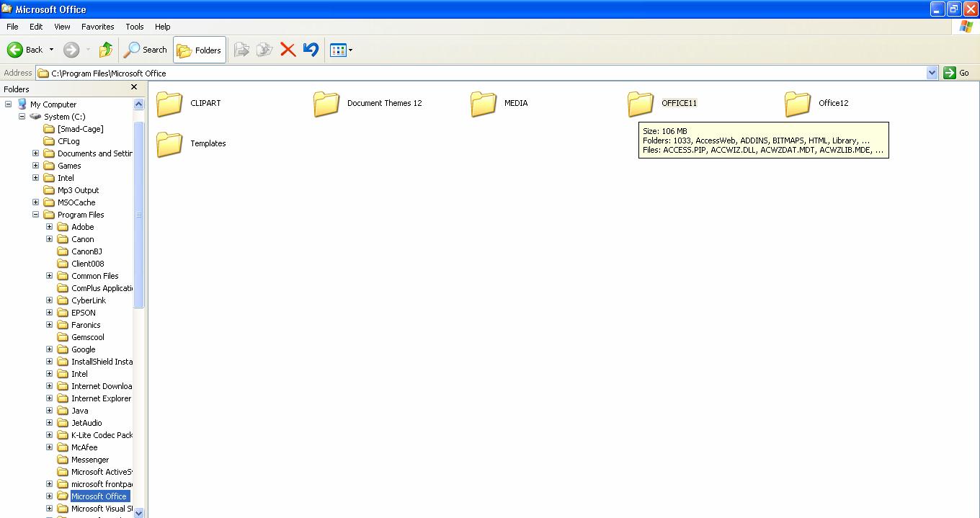980x518 pixels.
Task: Expand the Adobe folder node
Action: 49,226
